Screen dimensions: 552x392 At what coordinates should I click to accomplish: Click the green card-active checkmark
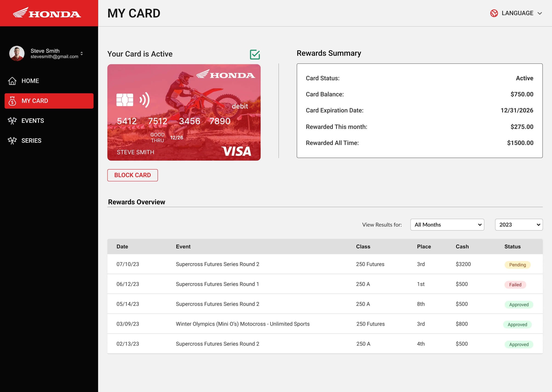[x=255, y=54]
